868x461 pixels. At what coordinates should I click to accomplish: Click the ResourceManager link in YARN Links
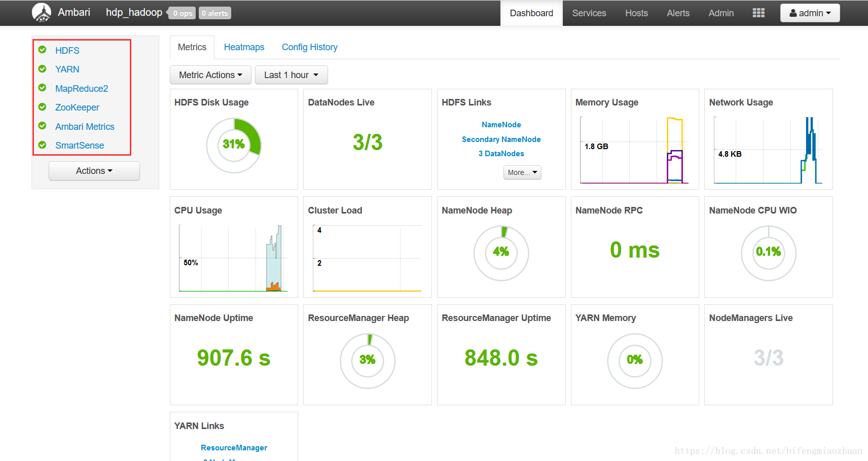(x=234, y=448)
